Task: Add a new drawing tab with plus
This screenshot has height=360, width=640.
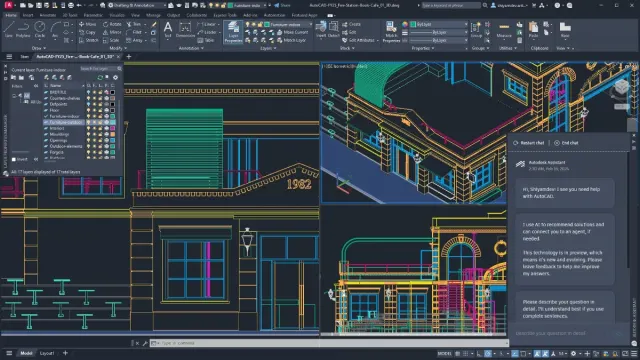Action: [129, 57]
